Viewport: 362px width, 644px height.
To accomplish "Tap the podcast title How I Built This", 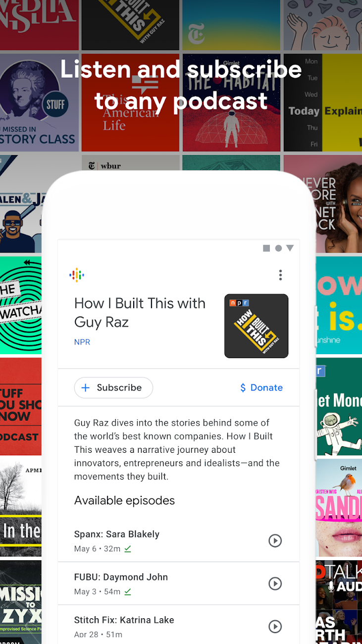I will (x=140, y=313).
